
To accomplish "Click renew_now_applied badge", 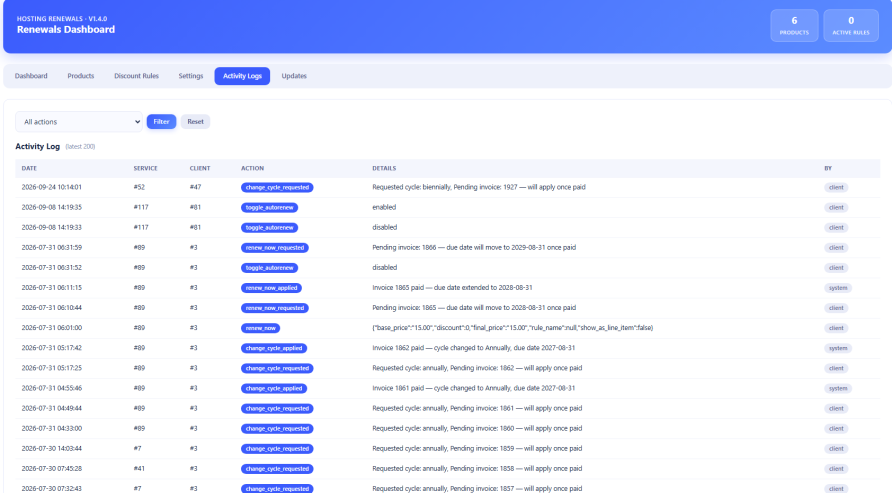I will click(271, 288).
